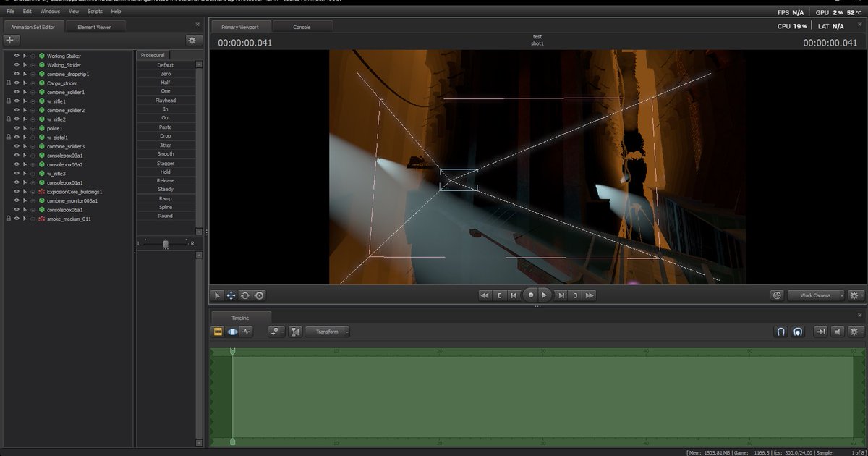Screen dimensions: 868x456
Task: Activate the rotate manipulator tool
Action: [x=245, y=295]
